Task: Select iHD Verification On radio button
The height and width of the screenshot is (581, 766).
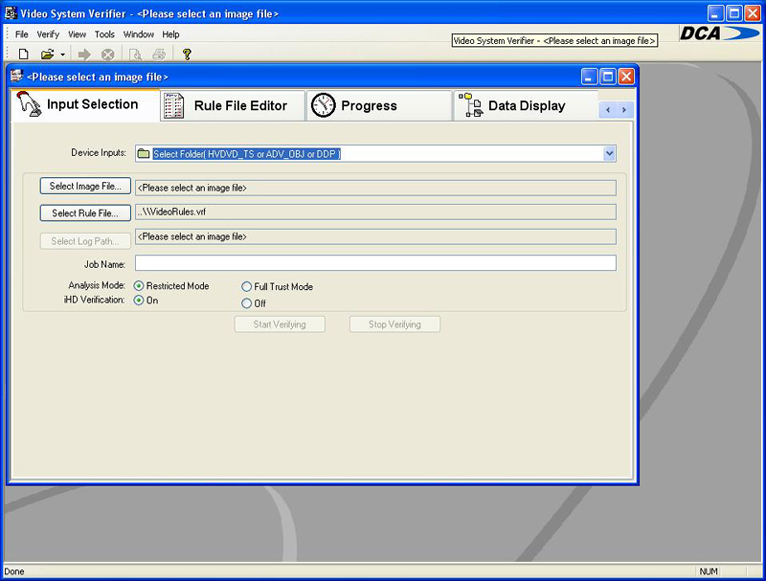Action: click(139, 300)
